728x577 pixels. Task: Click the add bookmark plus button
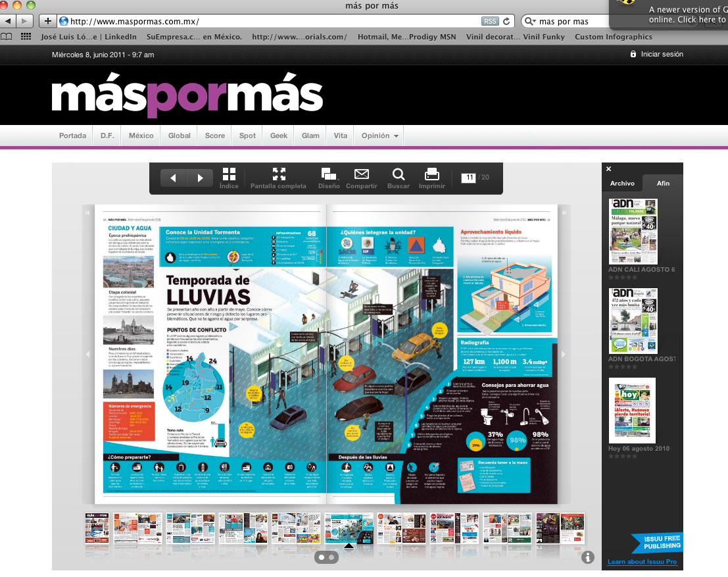pos(48,21)
